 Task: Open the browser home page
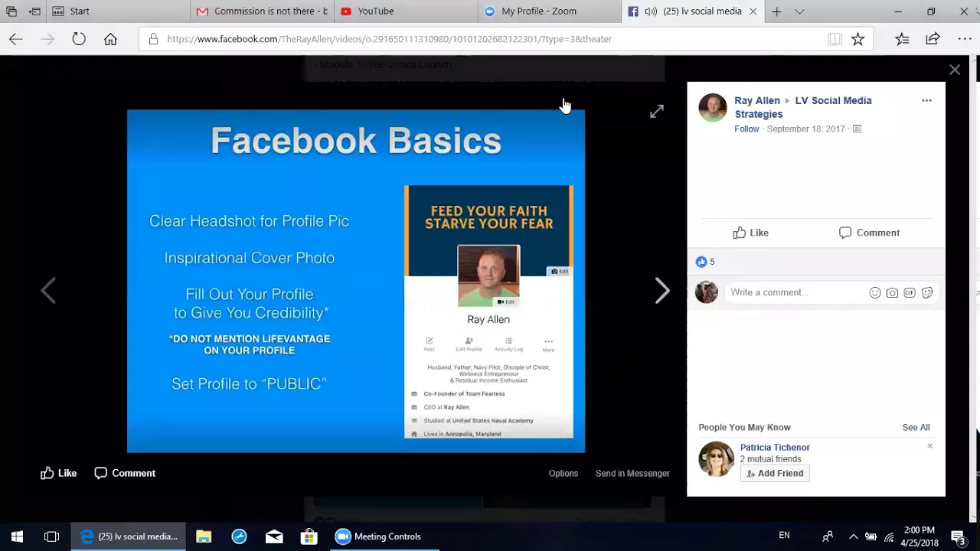click(x=110, y=39)
